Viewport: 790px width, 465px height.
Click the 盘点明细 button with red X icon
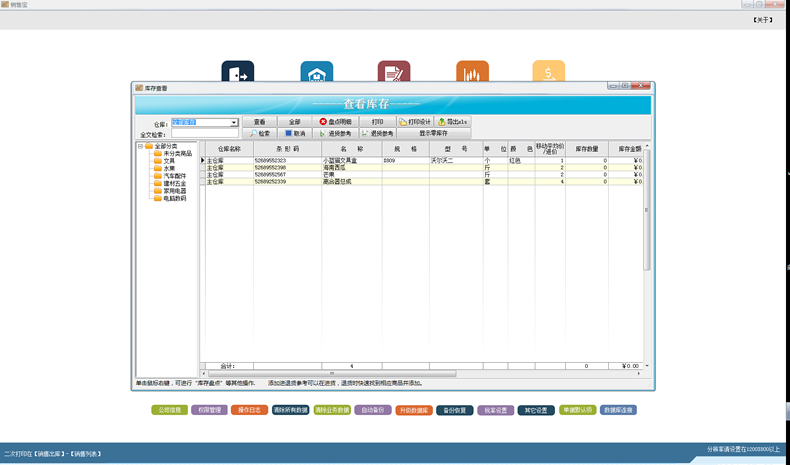[x=336, y=122]
